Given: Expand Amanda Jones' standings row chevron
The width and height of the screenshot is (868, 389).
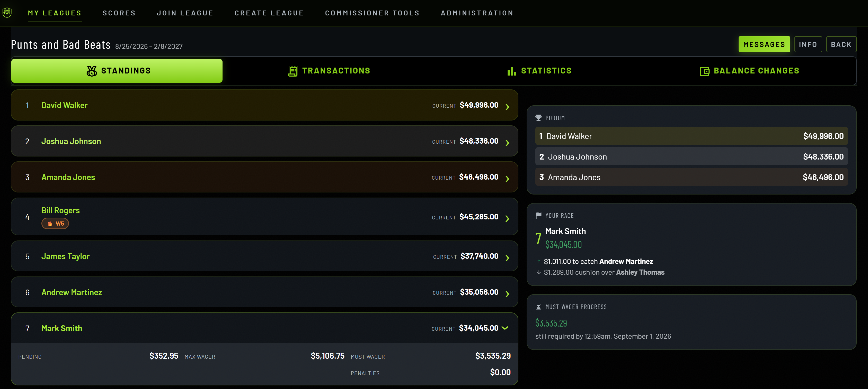Looking at the screenshot, I should (x=507, y=179).
